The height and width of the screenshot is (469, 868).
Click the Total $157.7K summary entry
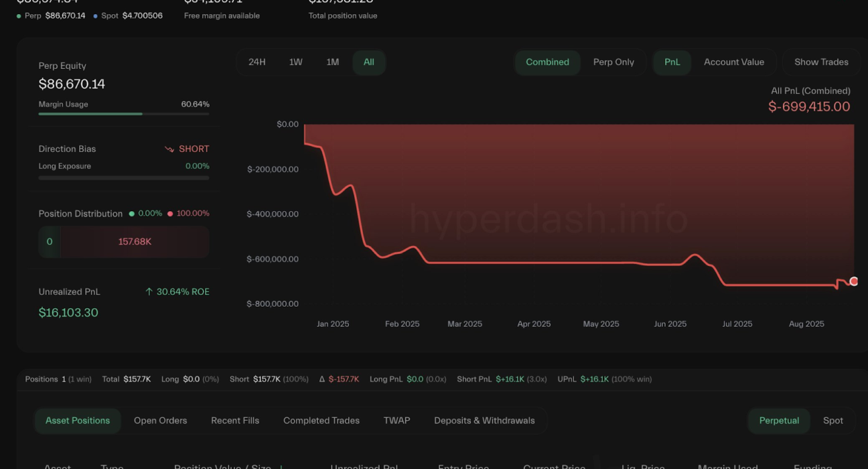tap(127, 379)
